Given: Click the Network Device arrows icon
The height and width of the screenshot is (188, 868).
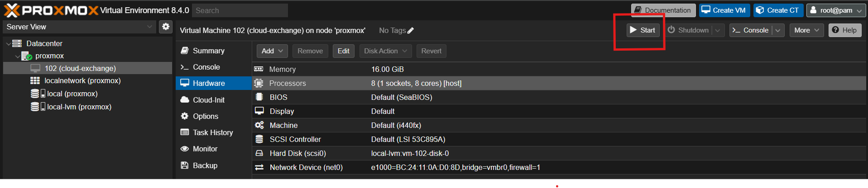Looking at the screenshot, I should click(x=259, y=167).
